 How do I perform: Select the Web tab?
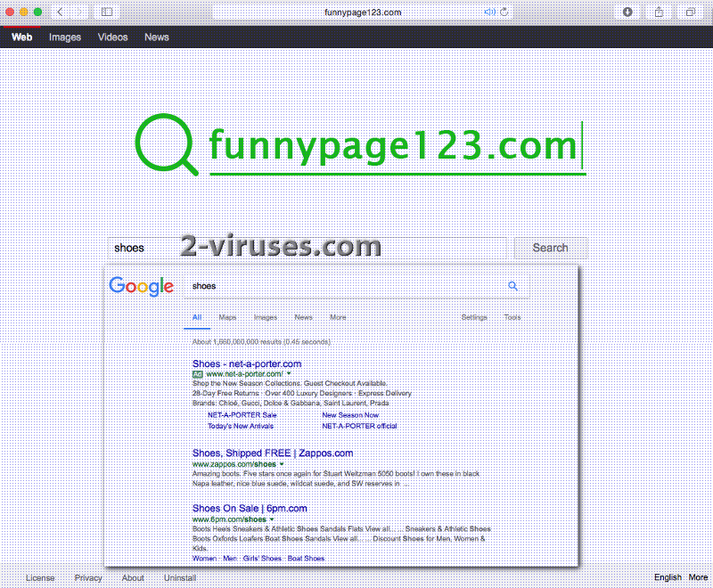(x=21, y=37)
